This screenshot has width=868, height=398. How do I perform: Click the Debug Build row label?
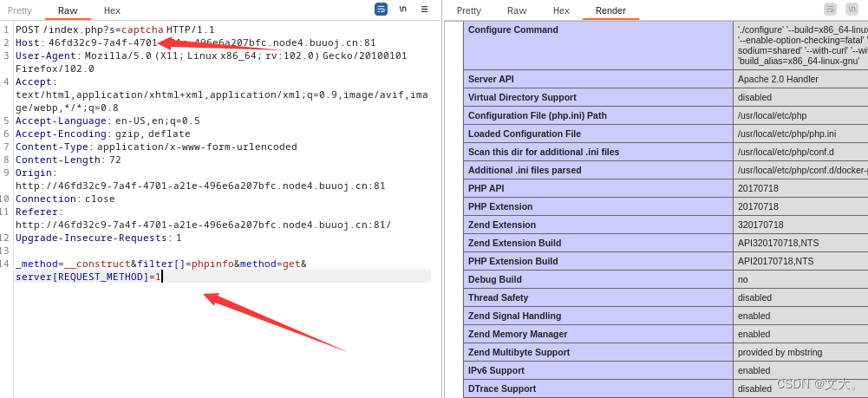495,279
